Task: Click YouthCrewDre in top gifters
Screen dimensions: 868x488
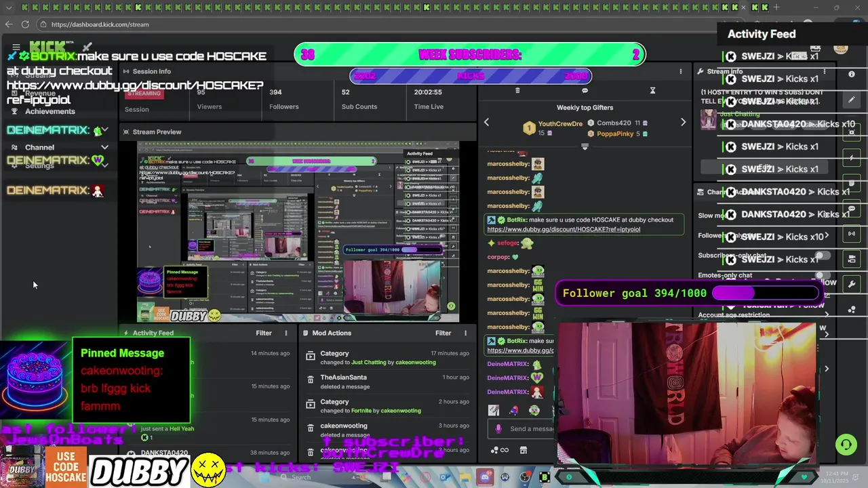Action: 560,123
